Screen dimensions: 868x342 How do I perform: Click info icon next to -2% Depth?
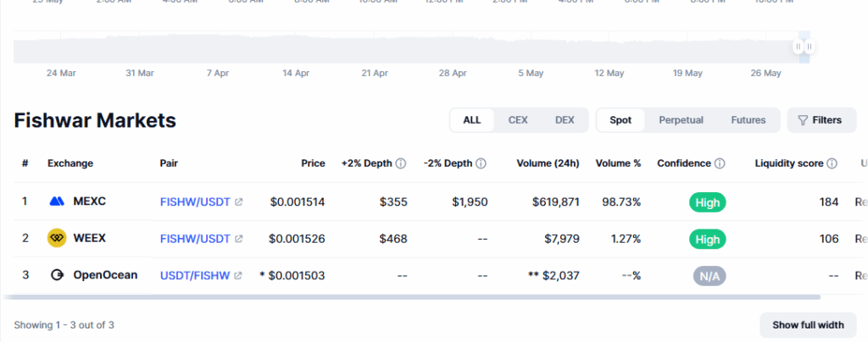[x=481, y=163]
